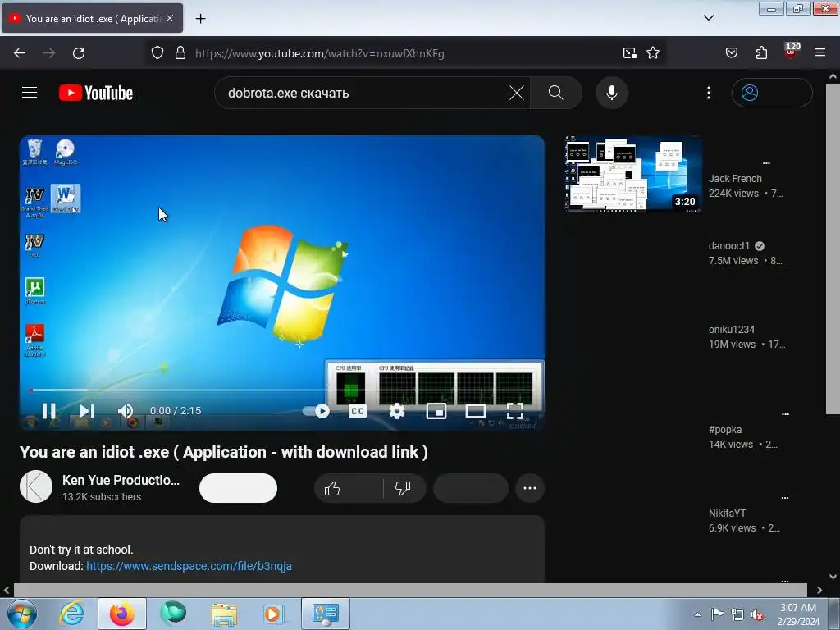This screenshot has height=630, width=840.
Task: Go back with browser back arrow
Action: [x=20, y=53]
